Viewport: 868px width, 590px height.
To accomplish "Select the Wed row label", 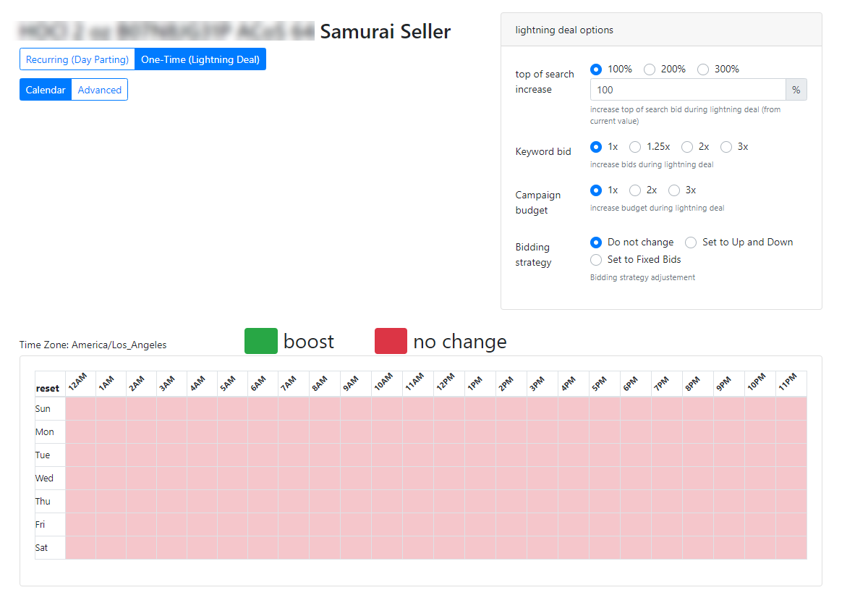I will 44,478.
